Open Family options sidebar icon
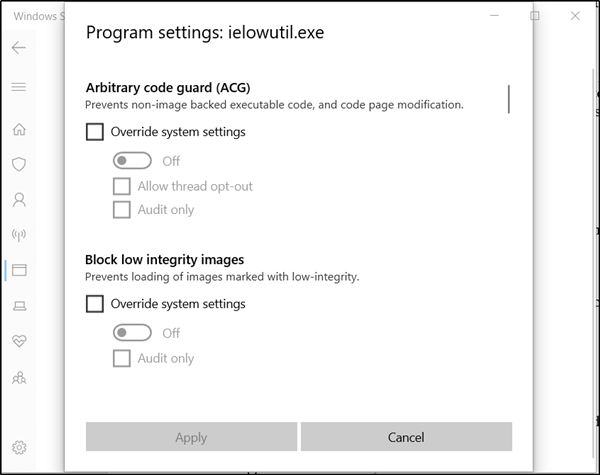 [19, 377]
